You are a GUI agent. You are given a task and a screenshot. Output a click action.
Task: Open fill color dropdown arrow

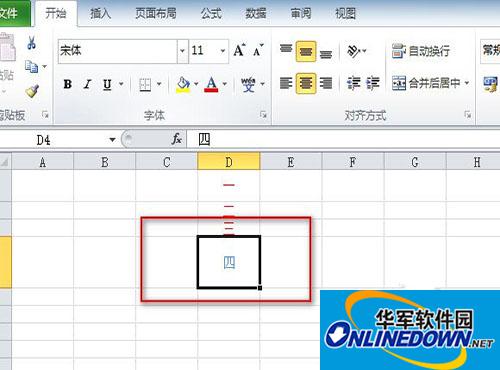click(196, 84)
